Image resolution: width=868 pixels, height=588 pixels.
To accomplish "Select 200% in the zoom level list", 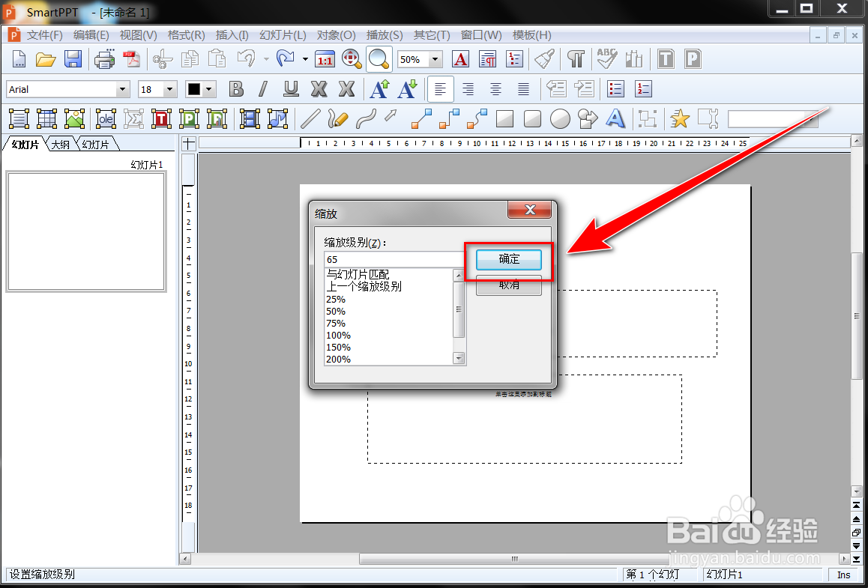I will pos(338,359).
